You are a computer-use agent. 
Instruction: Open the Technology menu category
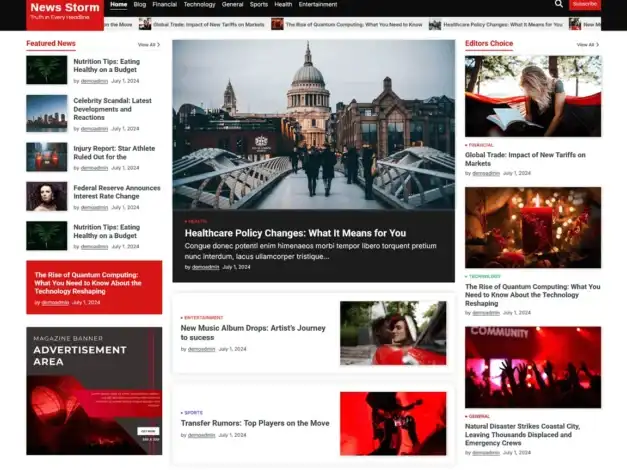[x=199, y=4]
